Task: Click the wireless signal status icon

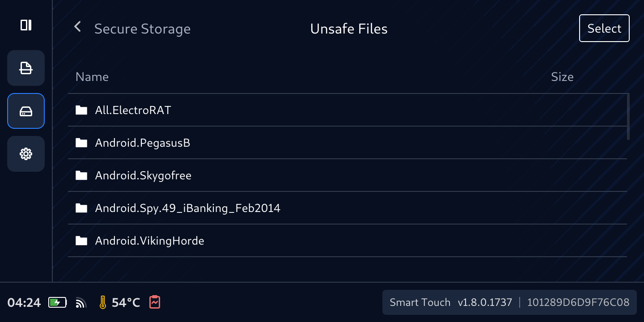Action: click(81, 303)
